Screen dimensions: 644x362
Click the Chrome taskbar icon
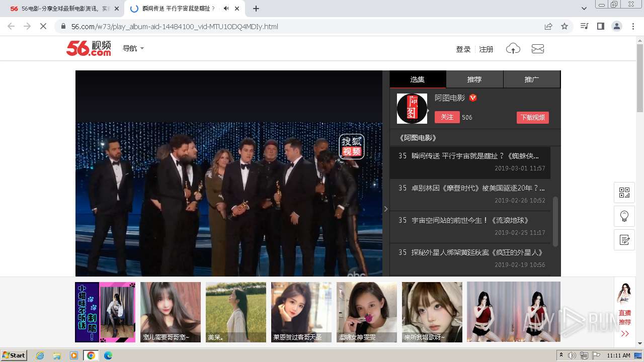click(91, 355)
